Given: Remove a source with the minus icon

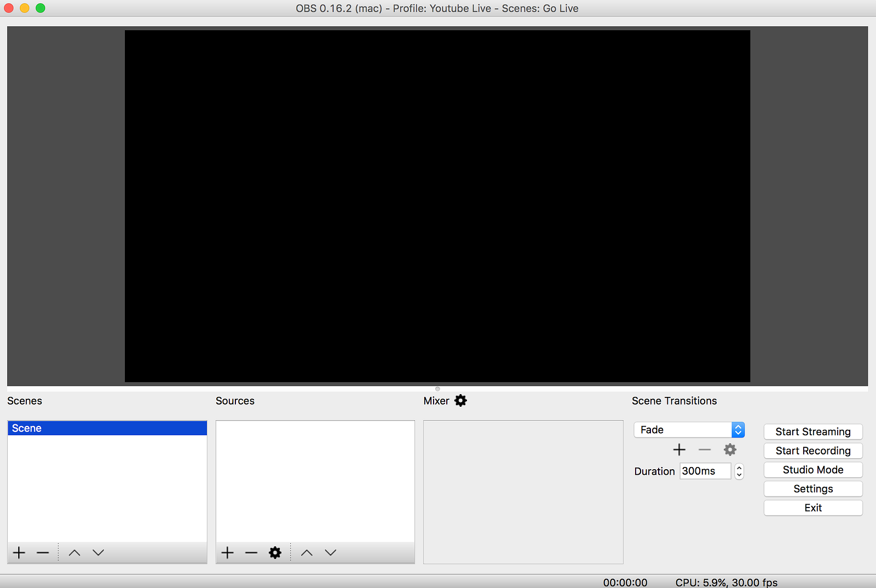Looking at the screenshot, I should pos(251,552).
